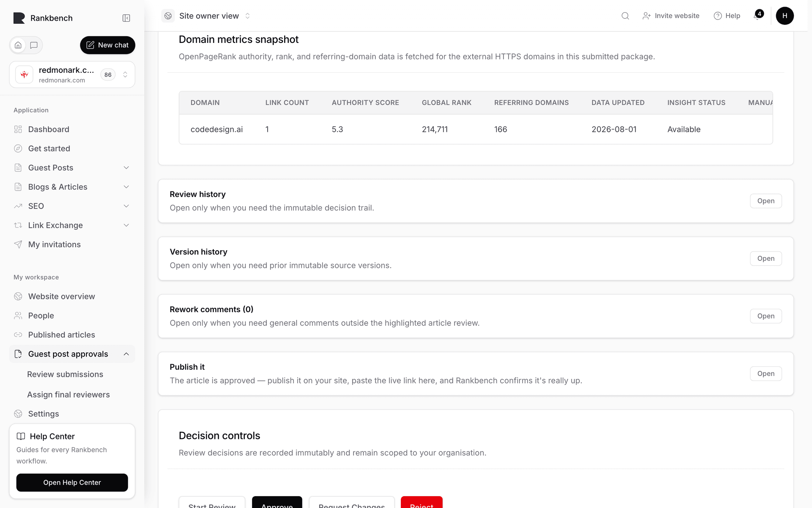Open the Rework comments section

[x=766, y=316]
